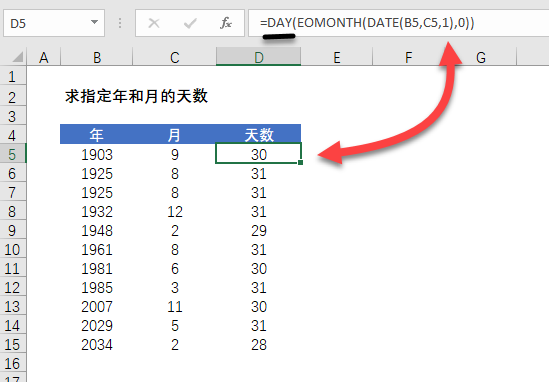Select row 4 header
Viewport: 549px width, 382px height.
pos(12,135)
